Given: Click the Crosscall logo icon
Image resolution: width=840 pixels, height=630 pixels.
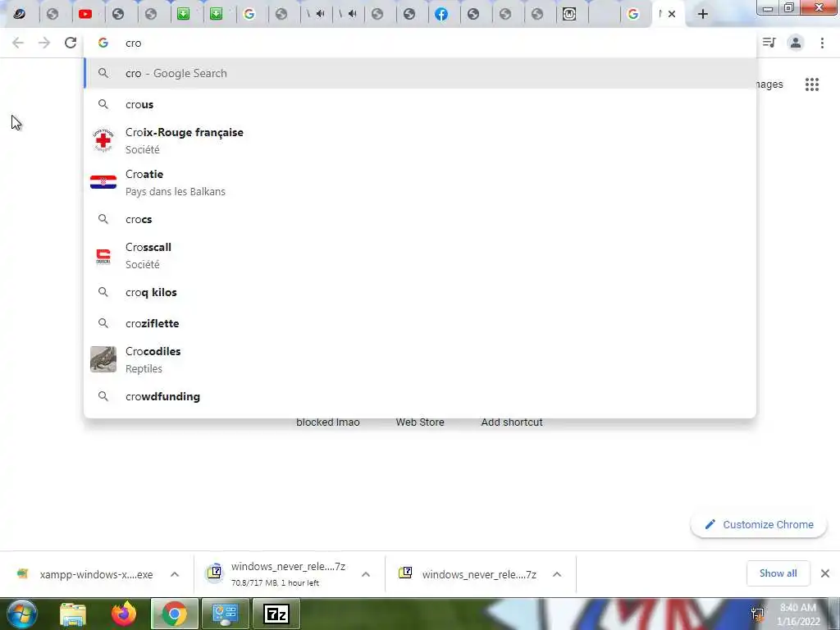Looking at the screenshot, I should point(103,256).
